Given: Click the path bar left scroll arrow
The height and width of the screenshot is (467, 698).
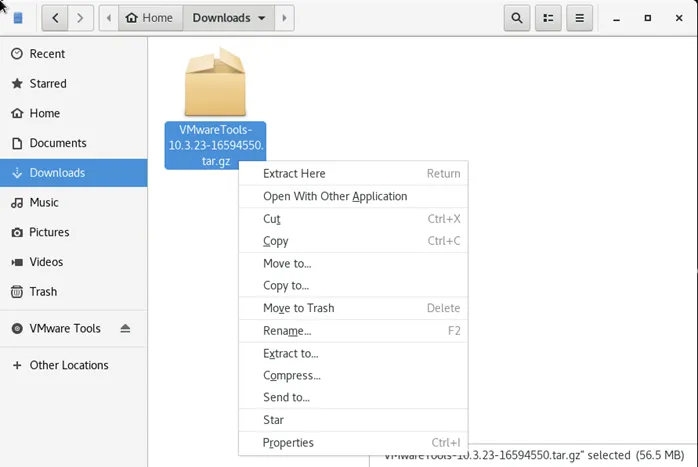Looking at the screenshot, I should click(x=109, y=18).
